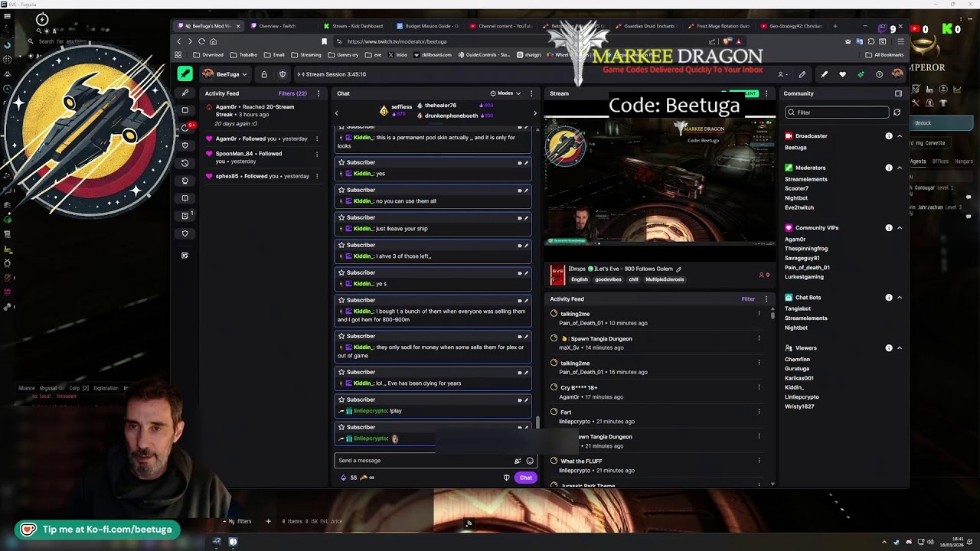Open the sidebar icon with red 9+ badge
This screenshot has height=551, width=980.
185,127
